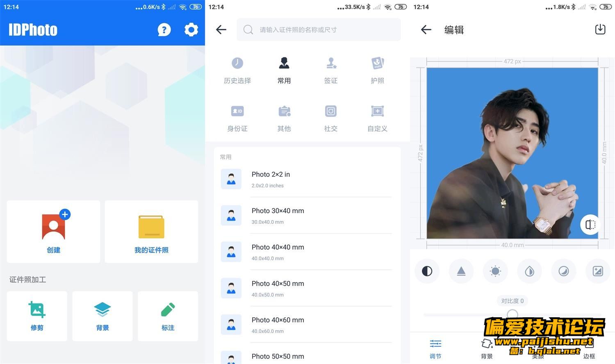This screenshot has width=615, height=364.
Task: Tap the Bluetooth indicator on the 编辑 edit screen
Action: pos(573,7)
